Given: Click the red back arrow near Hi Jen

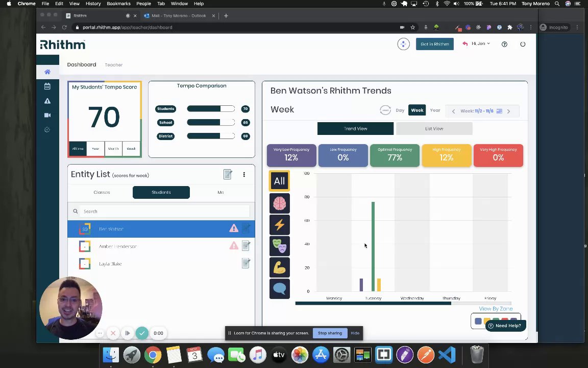Looking at the screenshot, I should (x=465, y=44).
